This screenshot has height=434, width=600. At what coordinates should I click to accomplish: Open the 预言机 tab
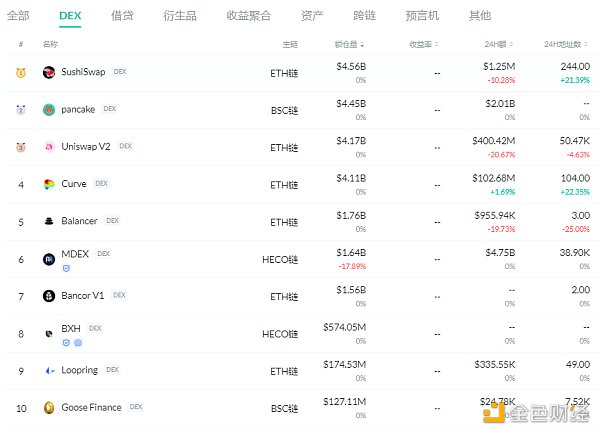[x=422, y=16]
